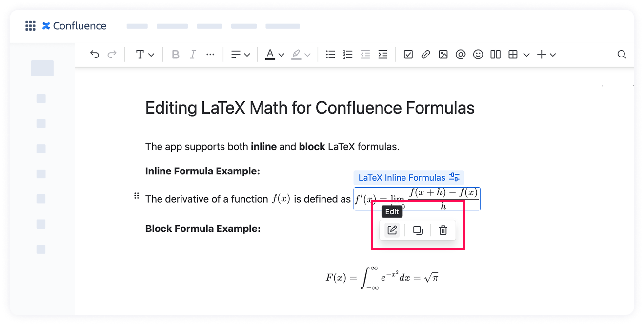Image resolution: width=644 pixels, height=325 pixels.
Task: Insert a link
Action: [426, 55]
